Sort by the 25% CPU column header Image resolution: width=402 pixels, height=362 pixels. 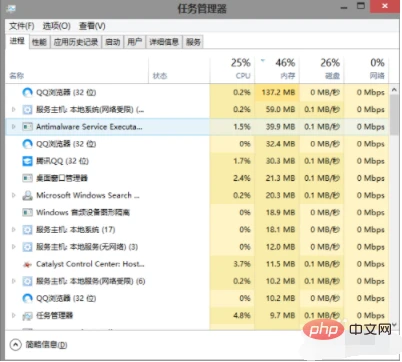[x=232, y=70]
